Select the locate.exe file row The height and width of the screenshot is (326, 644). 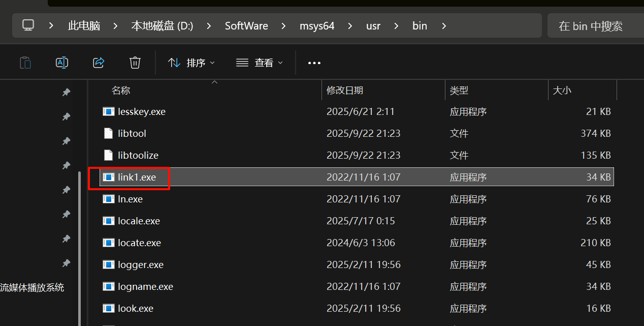coord(139,243)
